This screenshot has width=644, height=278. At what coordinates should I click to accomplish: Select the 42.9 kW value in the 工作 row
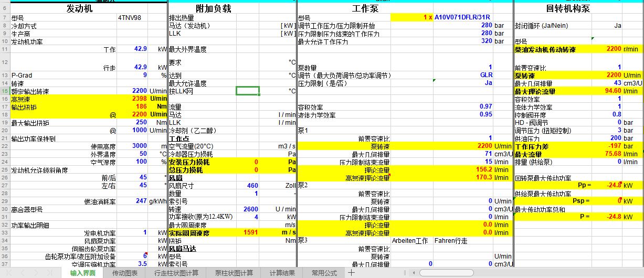tap(132, 49)
